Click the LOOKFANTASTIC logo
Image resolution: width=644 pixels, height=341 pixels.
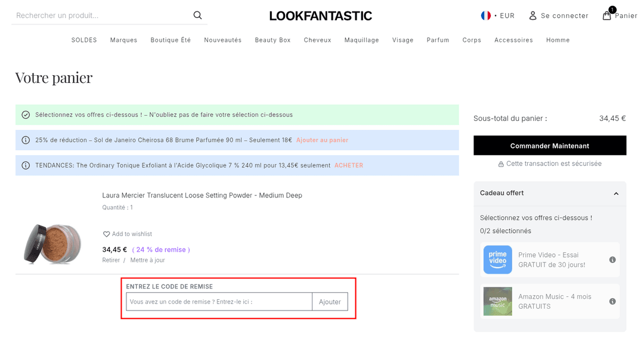[320, 15]
